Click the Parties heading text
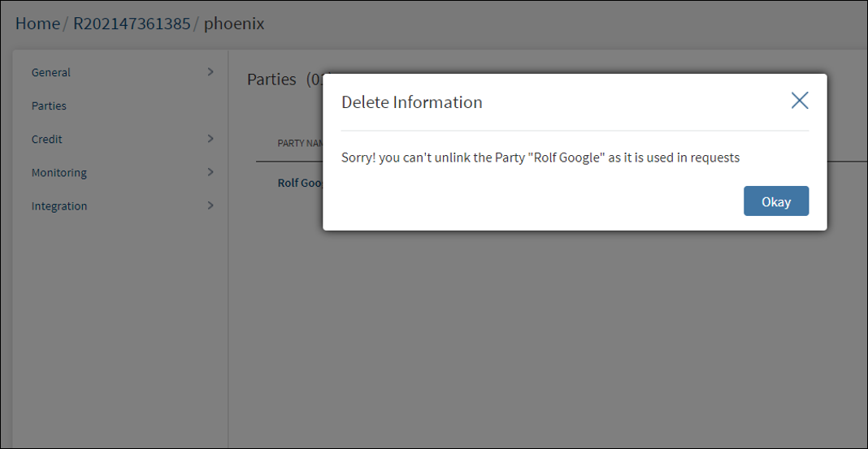 click(x=271, y=79)
